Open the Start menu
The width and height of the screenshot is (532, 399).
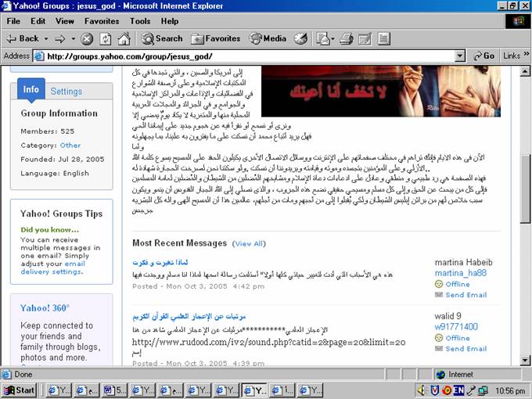pos(19,390)
